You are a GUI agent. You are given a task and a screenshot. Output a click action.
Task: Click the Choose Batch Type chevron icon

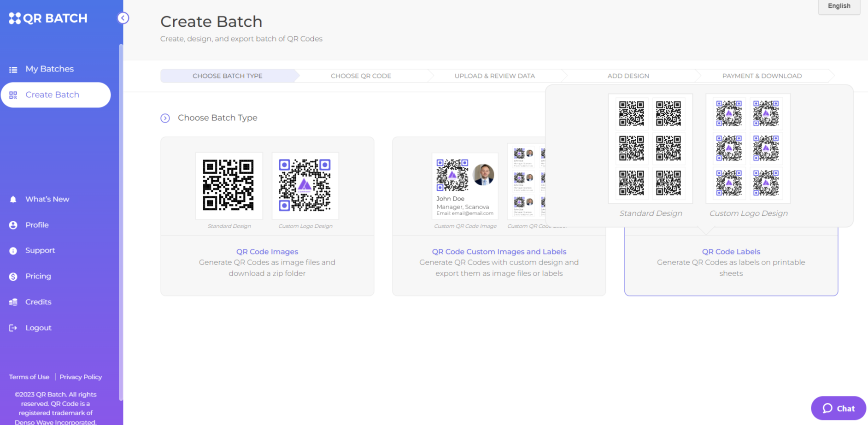pos(165,118)
